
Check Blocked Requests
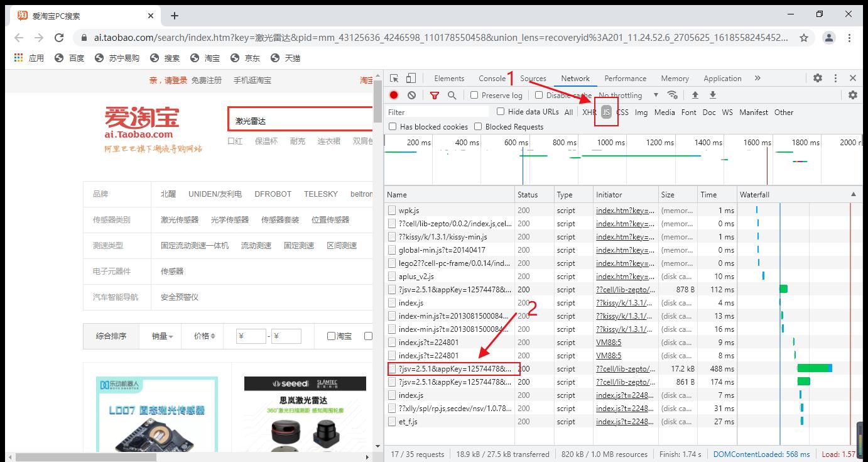coord(478,127)
